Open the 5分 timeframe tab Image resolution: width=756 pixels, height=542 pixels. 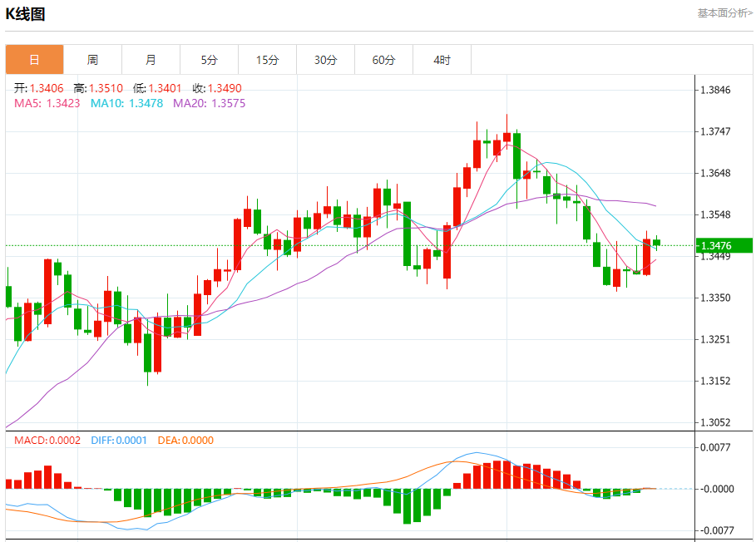coord(210,60)
